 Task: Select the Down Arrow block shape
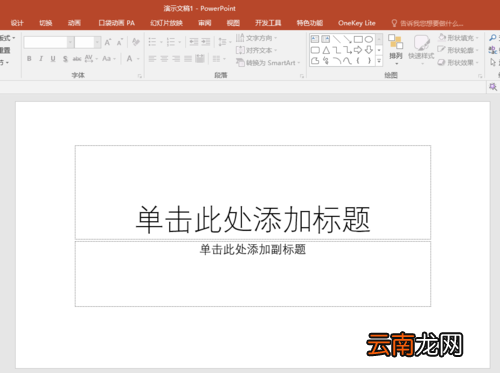(x=369, y=50)
